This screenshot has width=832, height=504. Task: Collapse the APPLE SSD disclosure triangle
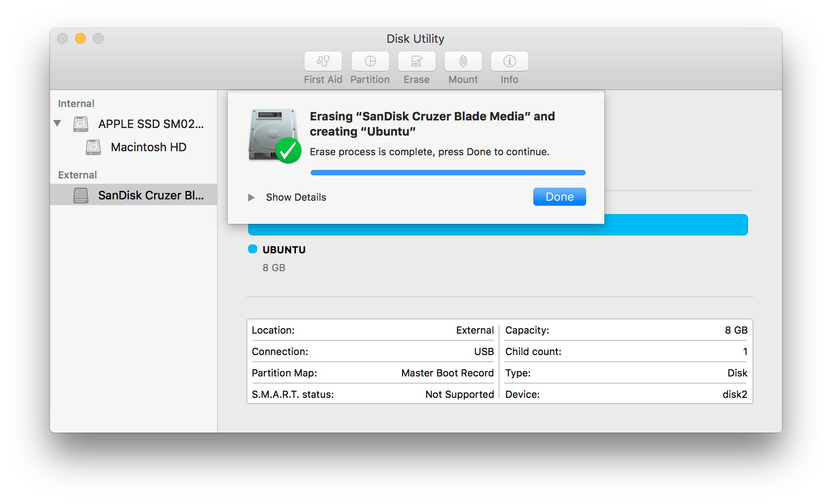57,123
